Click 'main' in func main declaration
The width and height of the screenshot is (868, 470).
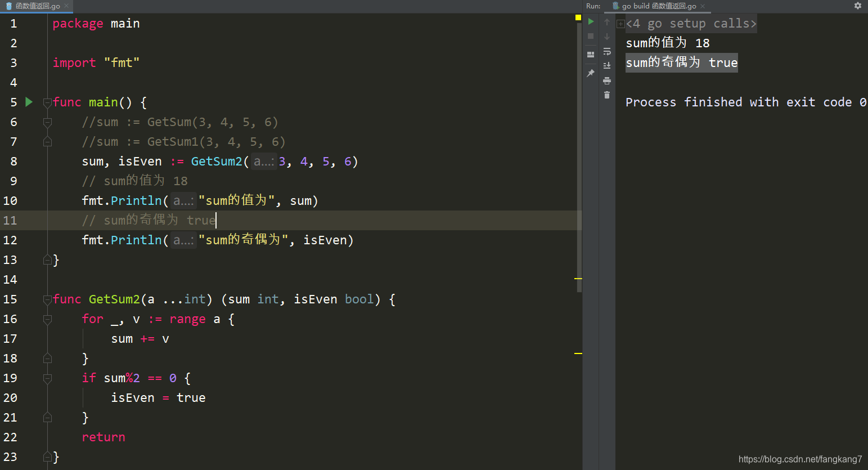click(x=104, y=102)
